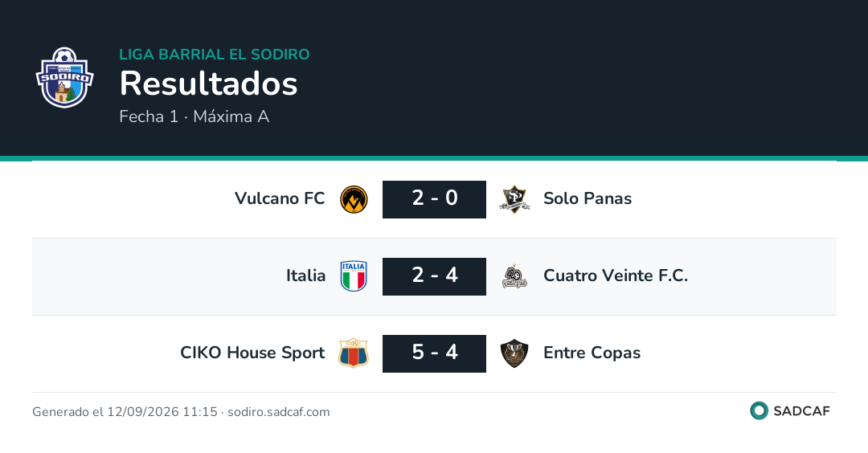Open the Vulcano FC team name

click(x=280, y=198)
